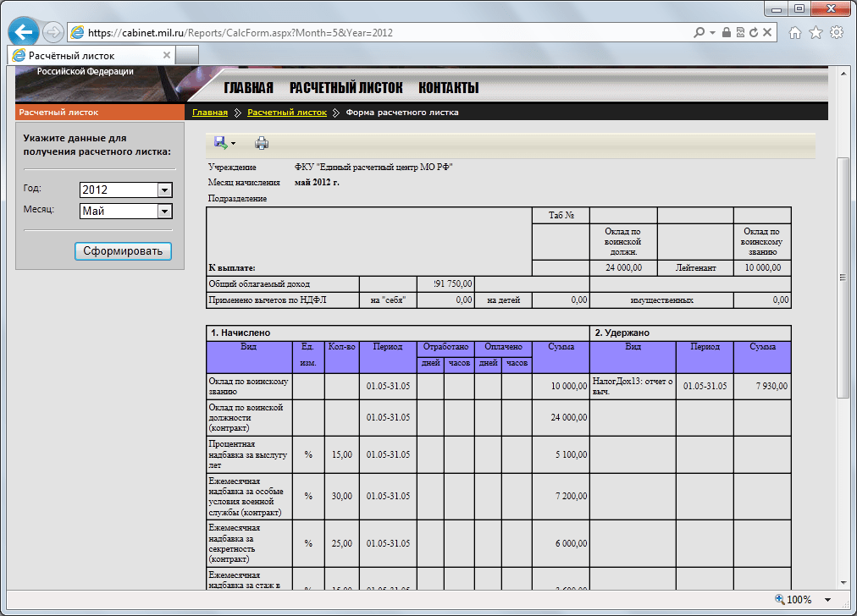Open the КОНТАКТЫ menu item
Viewport: 857px width, 616px height.
pyautogui.click(x=449, y=88)
